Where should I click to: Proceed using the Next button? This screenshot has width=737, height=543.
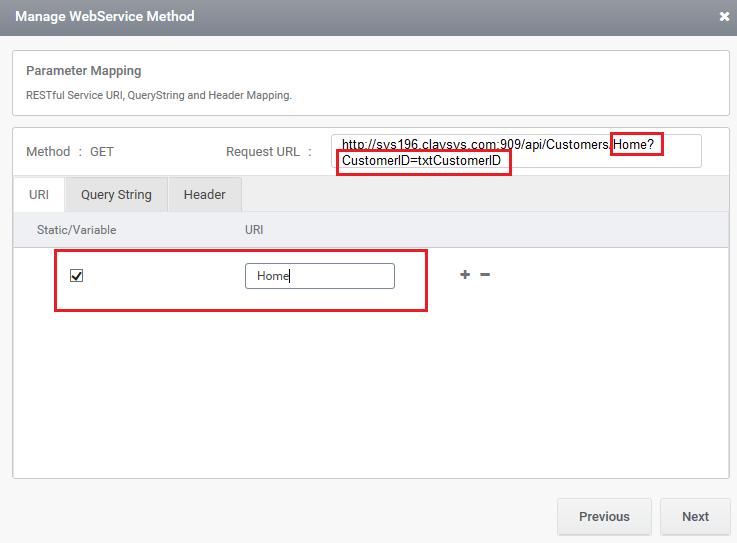click(695, 516)
